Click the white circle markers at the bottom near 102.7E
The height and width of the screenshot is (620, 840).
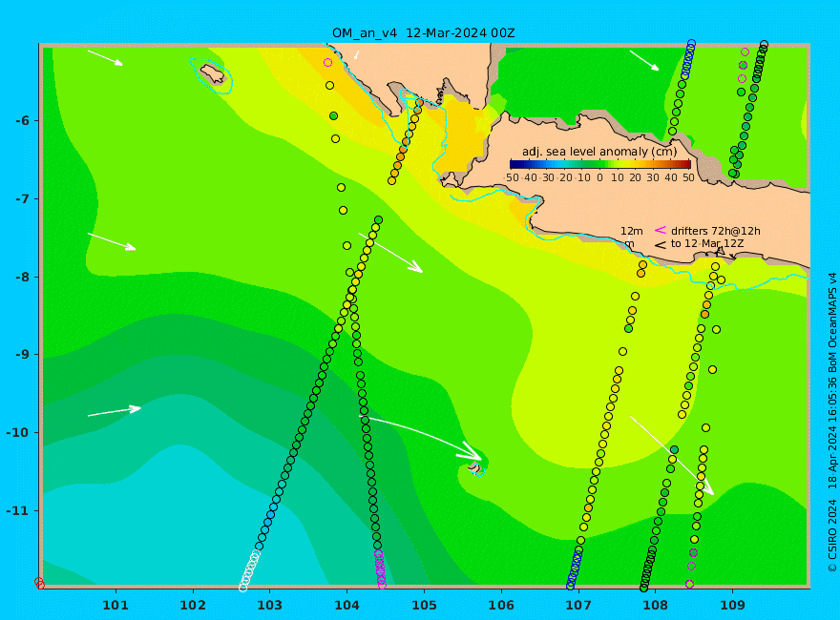click(x=249, y=570)
